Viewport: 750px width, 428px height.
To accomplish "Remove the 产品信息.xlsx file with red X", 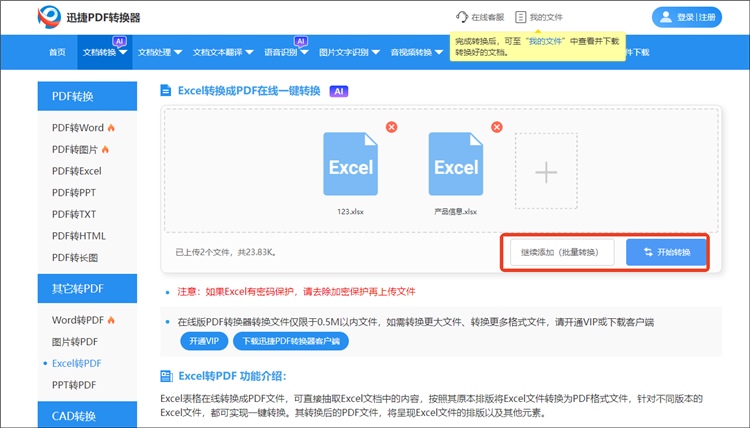I will pyautogui.click(x=497, y=127).
